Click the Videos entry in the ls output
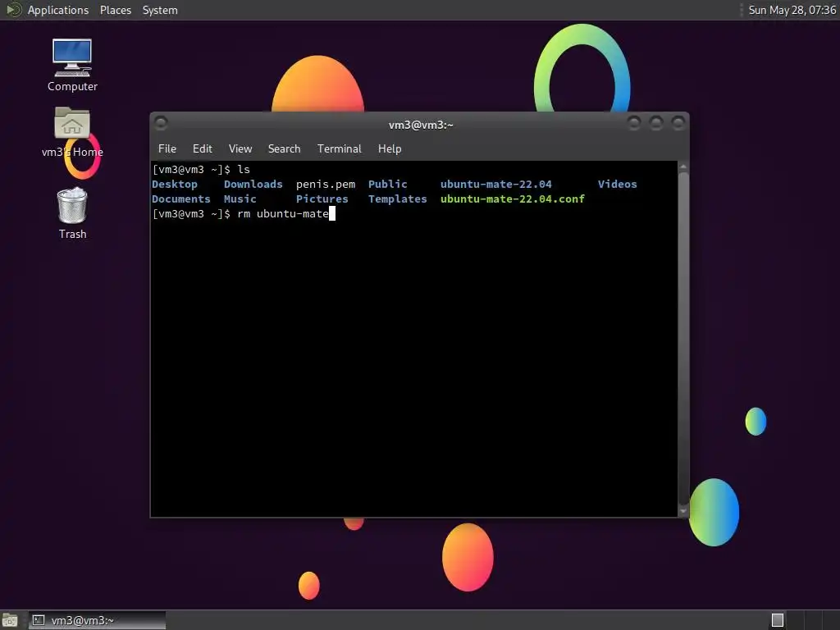The image size is (840, 630). coord(617,185)
